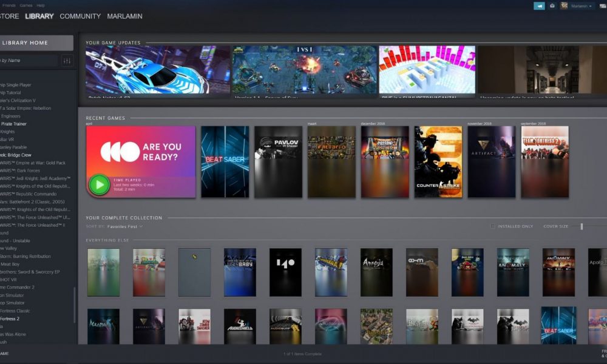Open the friends chat notification icon
The height and width of the screenshot is (364, 607).
coord(552,6)
